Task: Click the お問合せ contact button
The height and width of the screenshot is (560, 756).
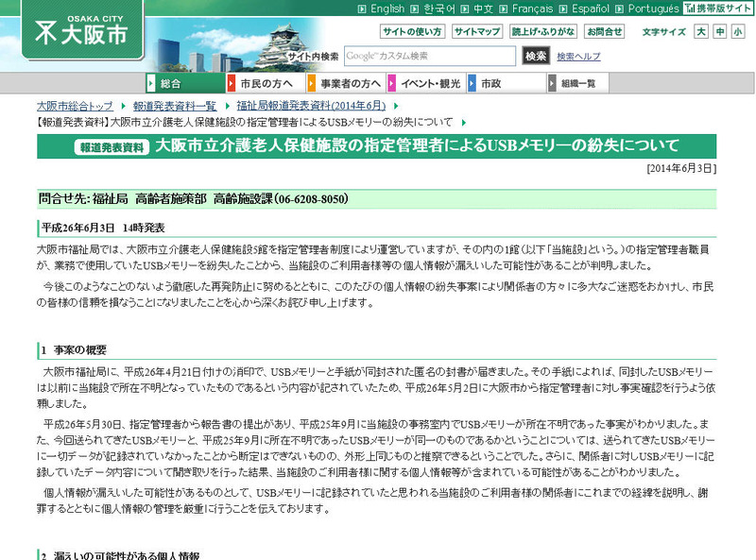Action: coord(604,31)
